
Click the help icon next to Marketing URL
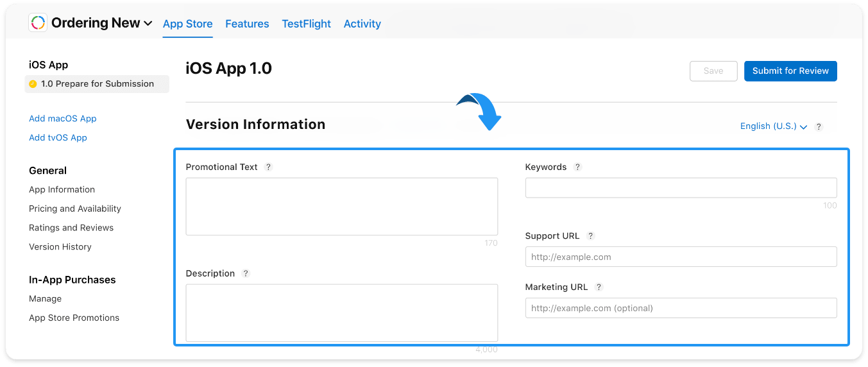point(599,287)
